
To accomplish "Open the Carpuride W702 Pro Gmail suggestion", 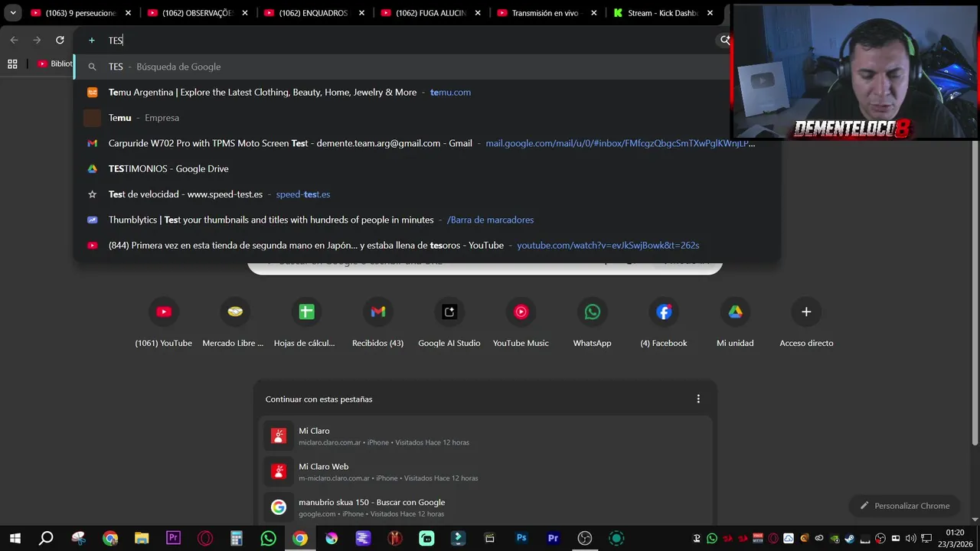I will [426, 143].
